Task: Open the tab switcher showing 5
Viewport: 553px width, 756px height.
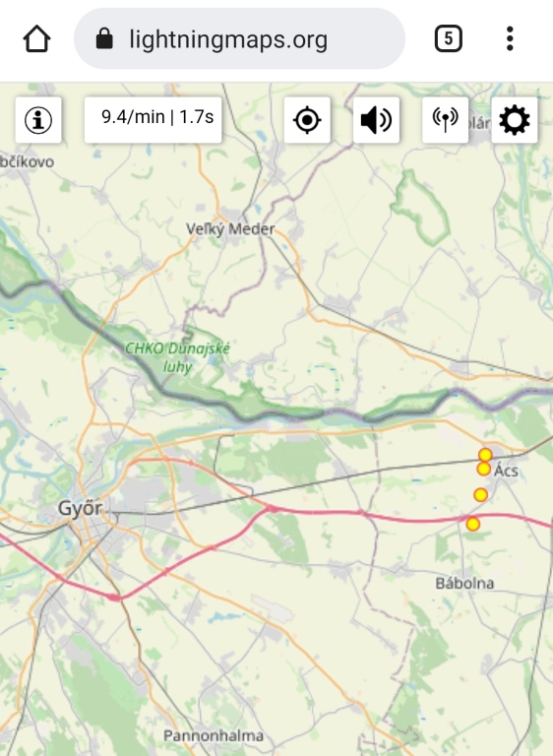Action: tap(449, 38)
